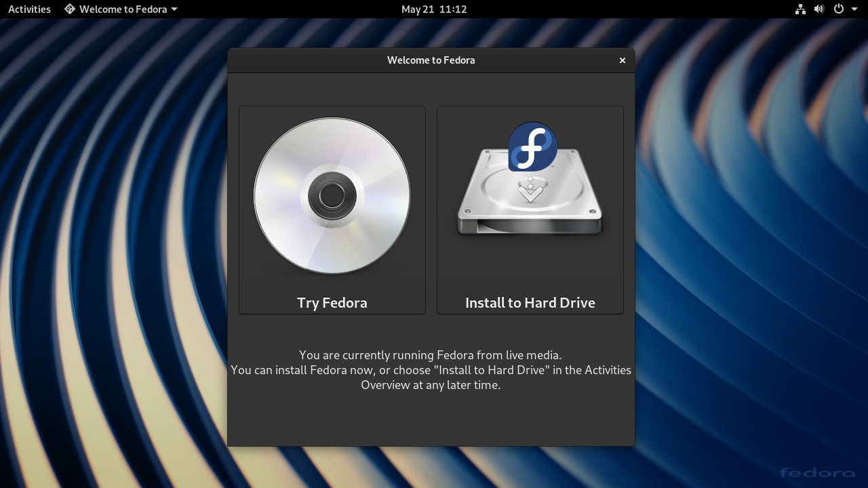Click the dialog title Welcome to Fedora

point(431,60)
